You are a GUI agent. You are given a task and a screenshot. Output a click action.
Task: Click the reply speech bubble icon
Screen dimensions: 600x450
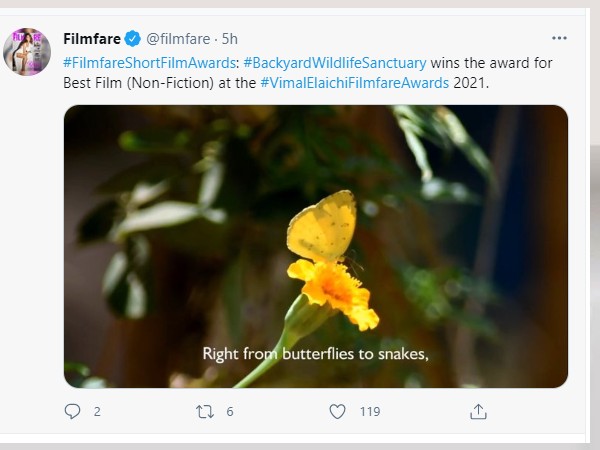(x=72, y=411)
